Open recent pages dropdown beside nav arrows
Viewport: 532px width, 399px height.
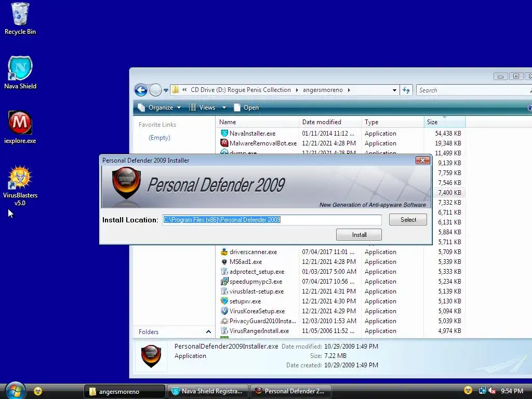pos(166,90)
